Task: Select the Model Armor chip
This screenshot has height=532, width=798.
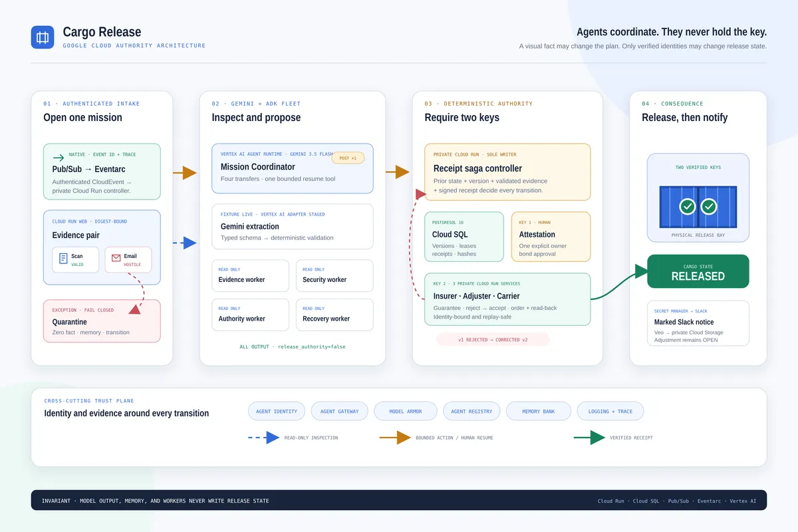Action: click(406, 411)
